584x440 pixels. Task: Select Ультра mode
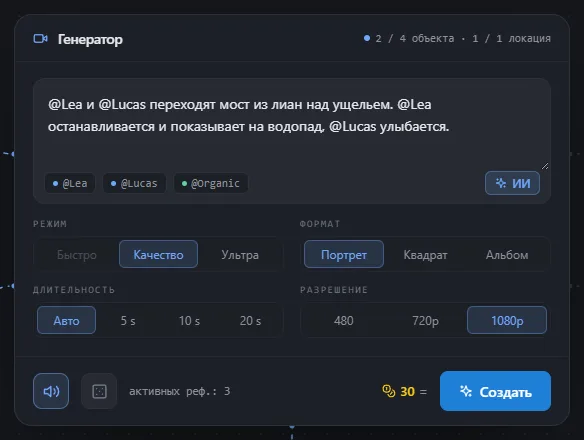click(240, 254)
